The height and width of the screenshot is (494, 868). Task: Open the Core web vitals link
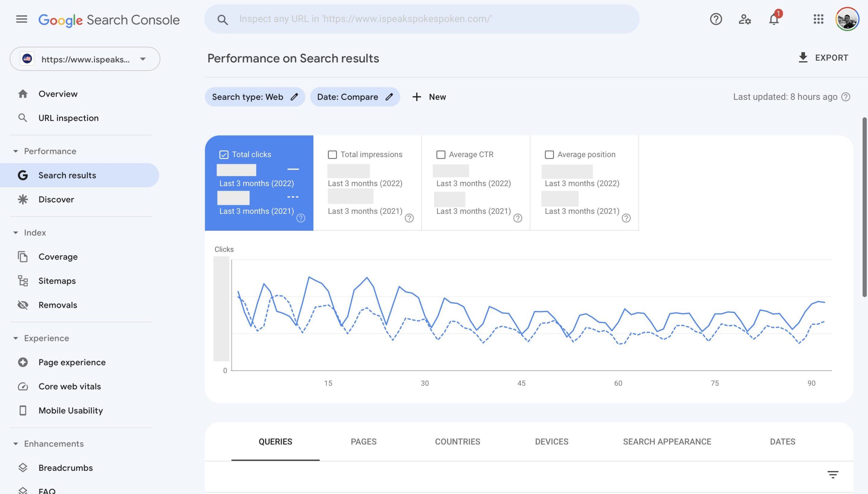(x=70, y=386)
